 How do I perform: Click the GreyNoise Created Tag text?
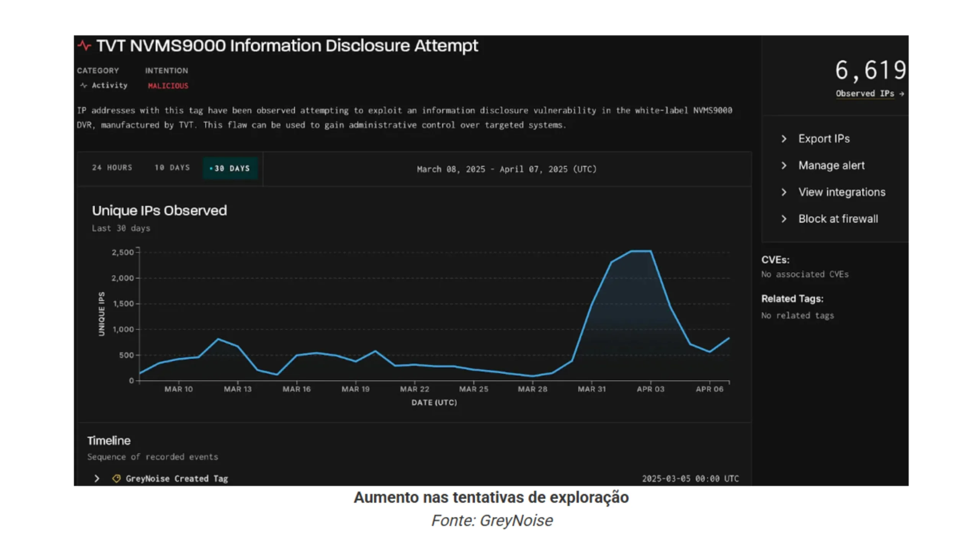(x=176, y=479)
